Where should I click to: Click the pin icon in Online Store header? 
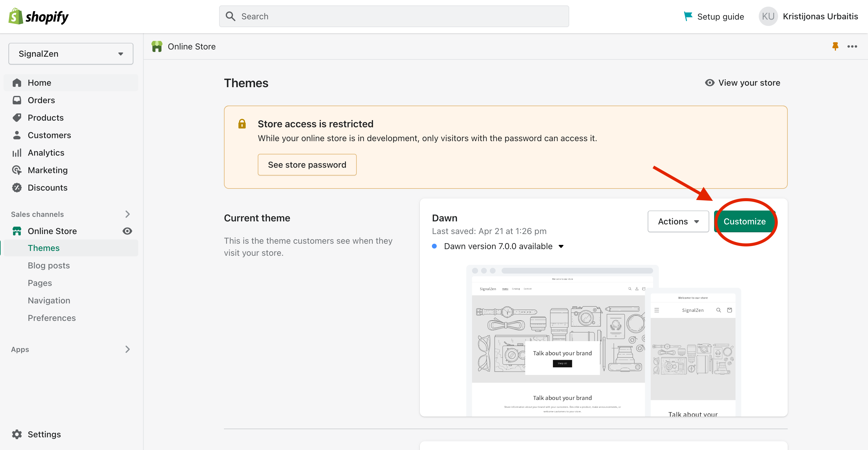(835, 46)
